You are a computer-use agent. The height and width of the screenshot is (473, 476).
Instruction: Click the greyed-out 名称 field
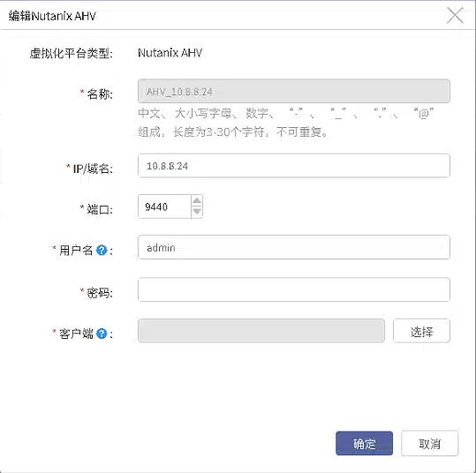pos(293,91)
